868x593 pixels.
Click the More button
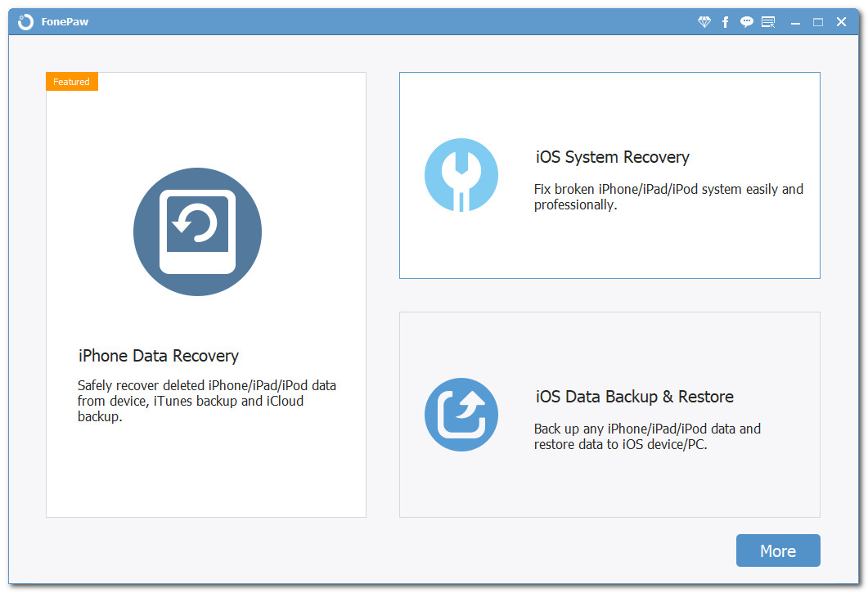[778, 550]
